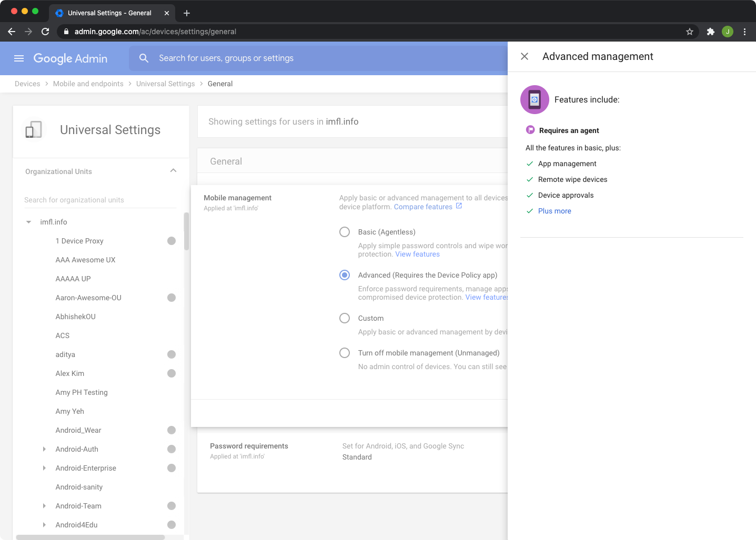
Task: Click the Universal Settings devices icon
Action: [x=34, y=130]
